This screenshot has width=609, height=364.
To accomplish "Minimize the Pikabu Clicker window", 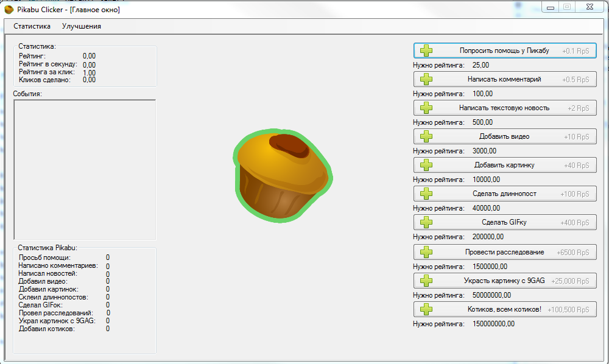I will [x=551, y=7].
